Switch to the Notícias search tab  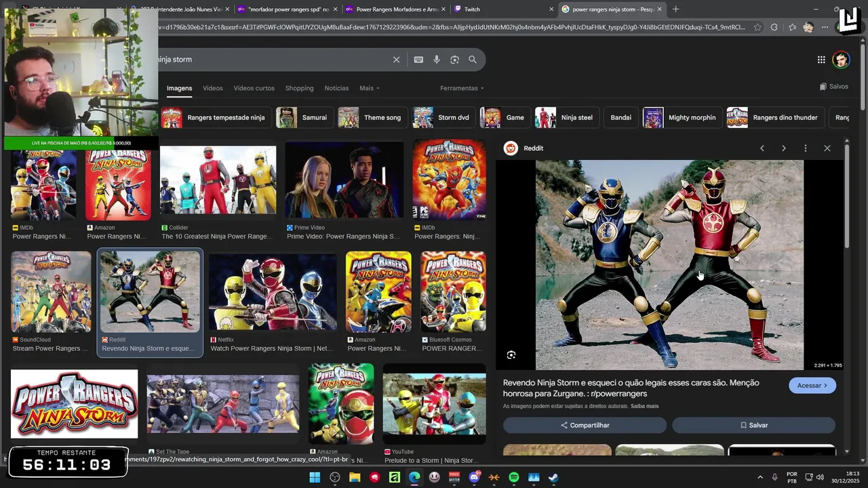coord(336,88)
